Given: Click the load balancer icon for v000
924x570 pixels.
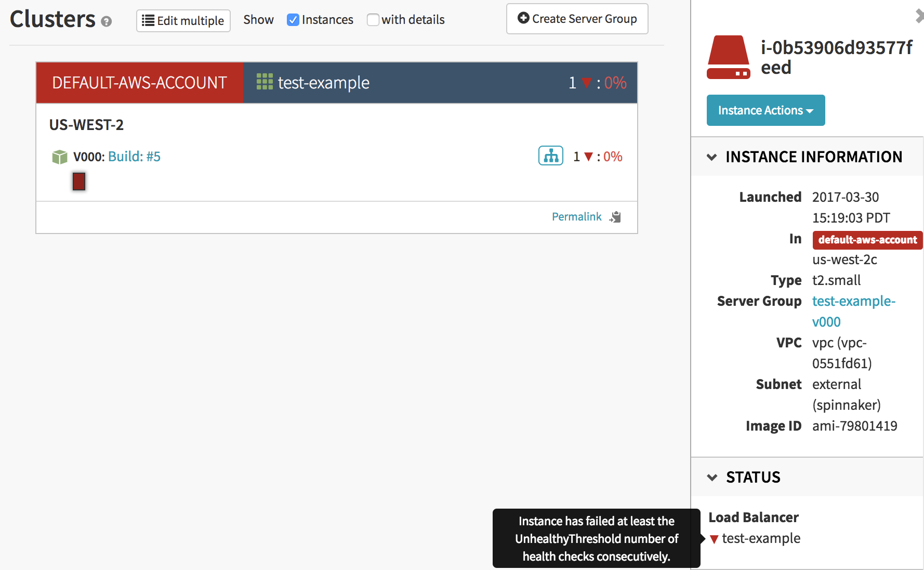Looking at the screenshot, I should click(550, 156).
